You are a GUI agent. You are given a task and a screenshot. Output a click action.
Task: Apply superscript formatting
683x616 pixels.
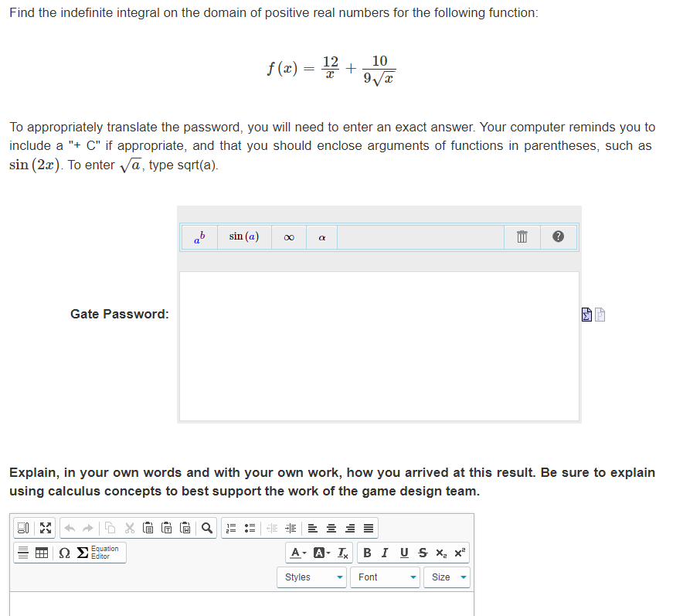pos(462,553)
